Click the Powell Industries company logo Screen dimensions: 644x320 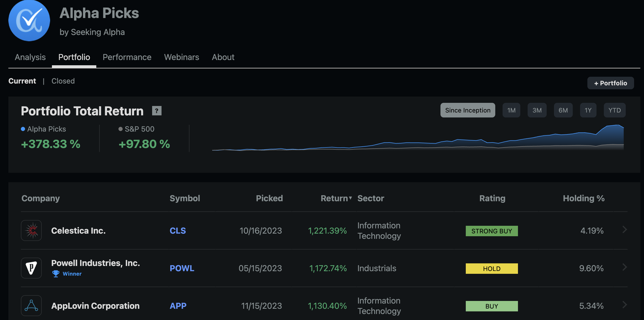pyautogui.click(x=31, y=268)
